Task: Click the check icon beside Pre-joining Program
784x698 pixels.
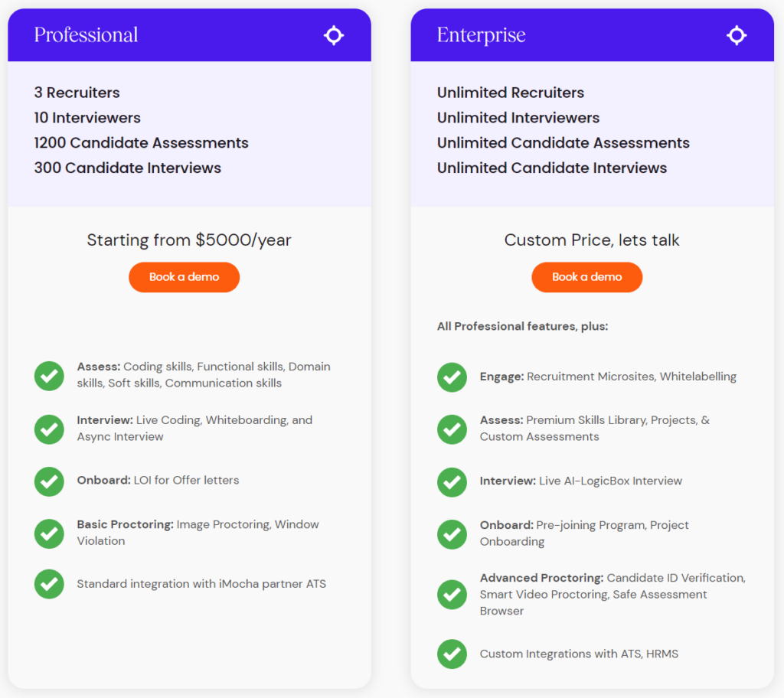Action: [452, 534]
